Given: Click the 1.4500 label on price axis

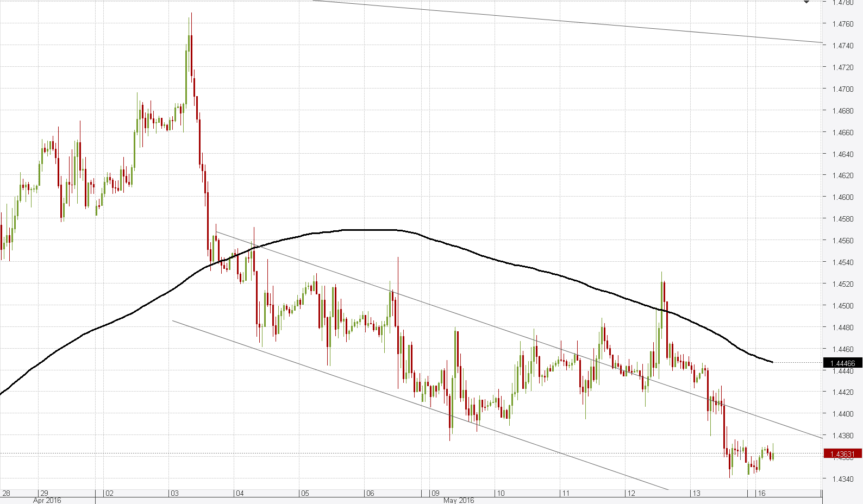Looking at the screenshot, I should [x=843, y=306].
